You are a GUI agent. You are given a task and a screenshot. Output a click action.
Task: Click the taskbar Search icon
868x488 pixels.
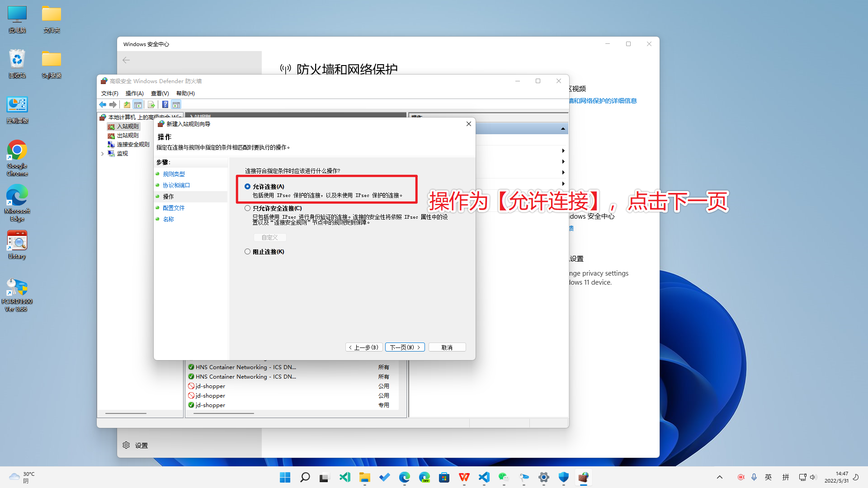[x=305, y=477]
